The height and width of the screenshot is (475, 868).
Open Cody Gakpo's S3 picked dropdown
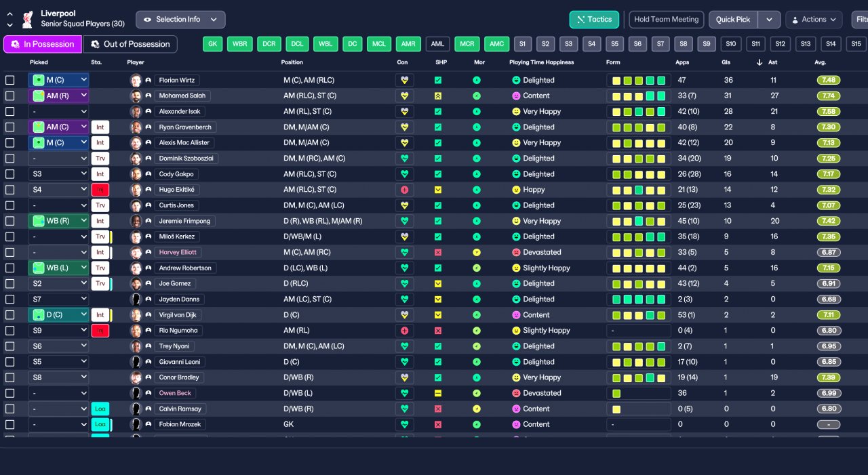point(58,174)
